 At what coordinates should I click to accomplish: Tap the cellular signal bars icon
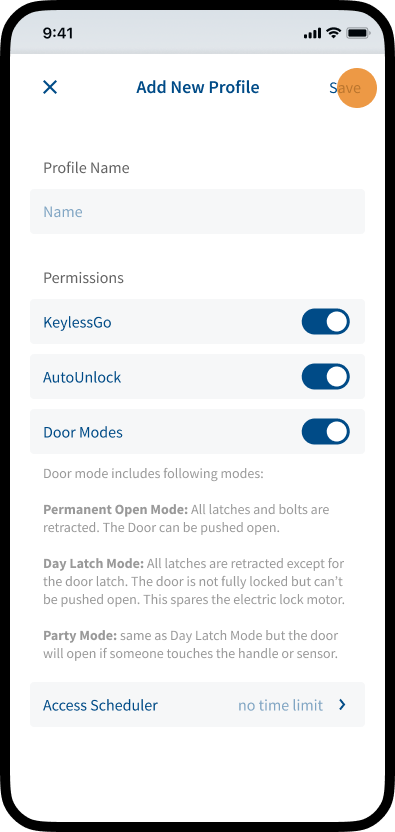[313, 34]
